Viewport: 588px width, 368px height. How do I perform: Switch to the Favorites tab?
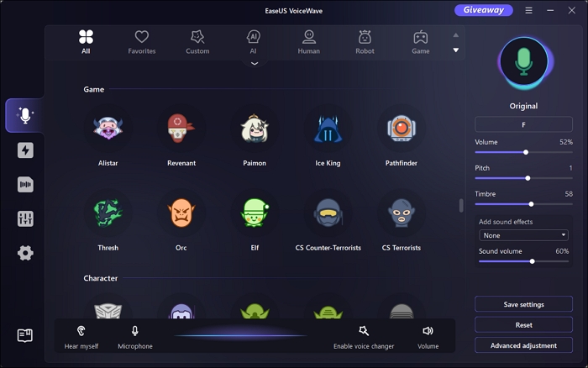pyautogui.click(x=141, y=41)
